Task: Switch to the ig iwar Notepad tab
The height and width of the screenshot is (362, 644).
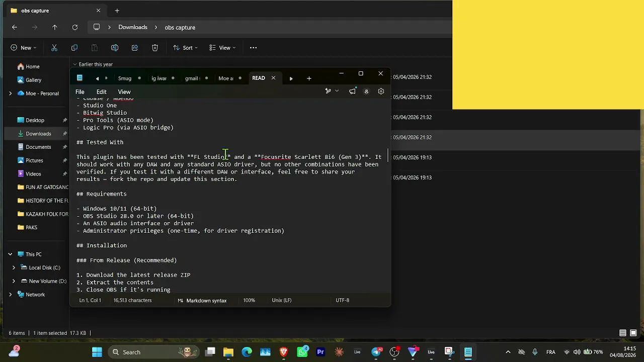Action: tap(159, 78)
